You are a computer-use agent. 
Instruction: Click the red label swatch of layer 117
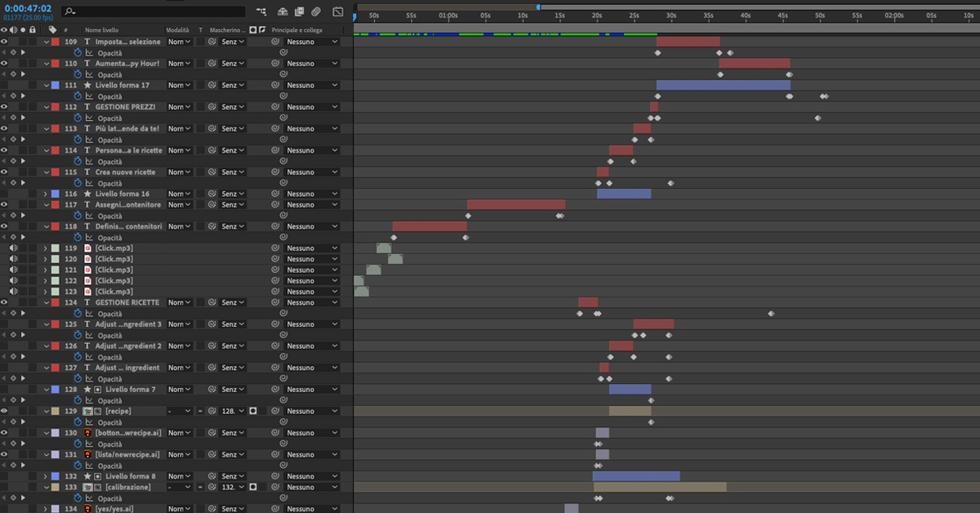coord(55,205)
